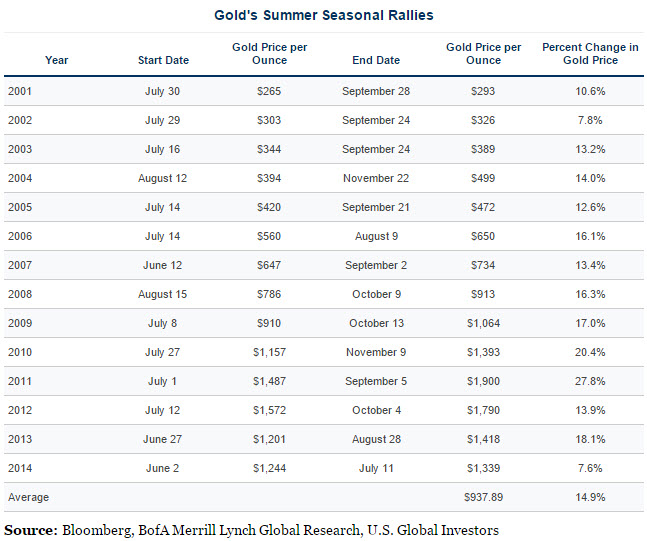
Task: Select the End Date column header
Action: coord(376,60)
